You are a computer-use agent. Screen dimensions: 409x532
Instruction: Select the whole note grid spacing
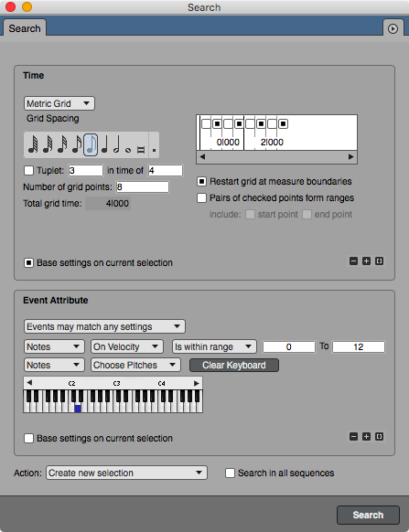click(128, 149)
